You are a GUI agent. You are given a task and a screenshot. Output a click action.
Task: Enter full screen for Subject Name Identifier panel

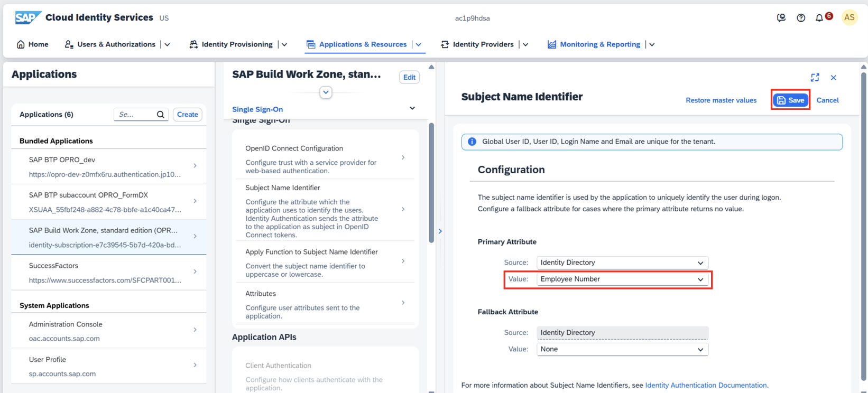click(x=815, y=78)
